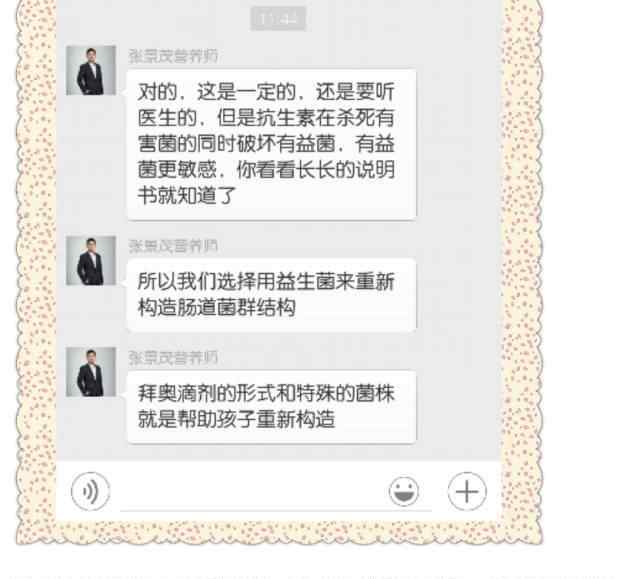Tap the avatar beside the top message
640x579 pixels.
91,70
